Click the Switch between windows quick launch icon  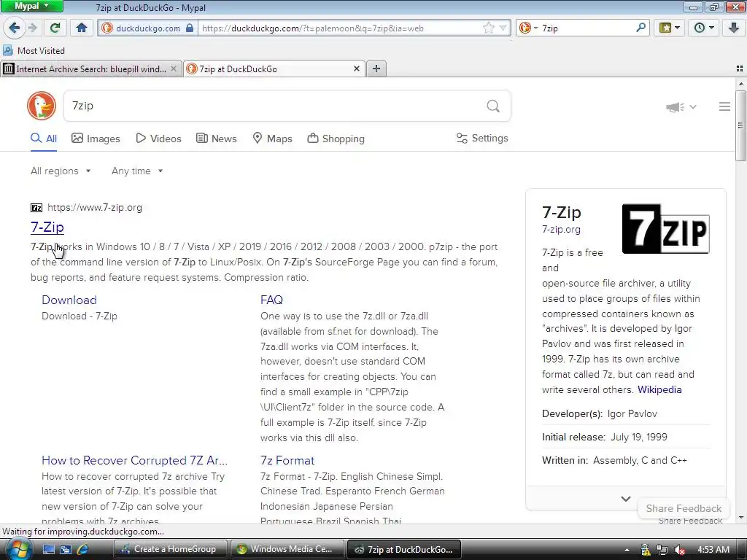[x=65, y=549]
